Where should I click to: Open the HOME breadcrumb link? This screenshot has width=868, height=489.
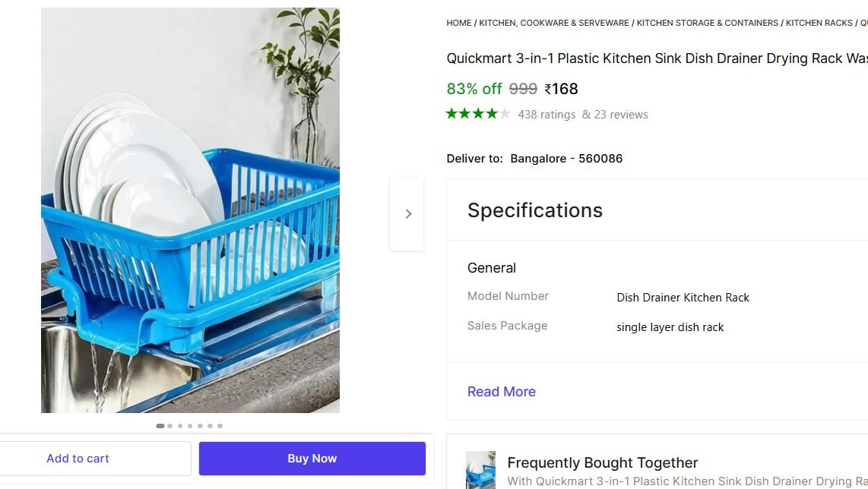tap(458, 23)
